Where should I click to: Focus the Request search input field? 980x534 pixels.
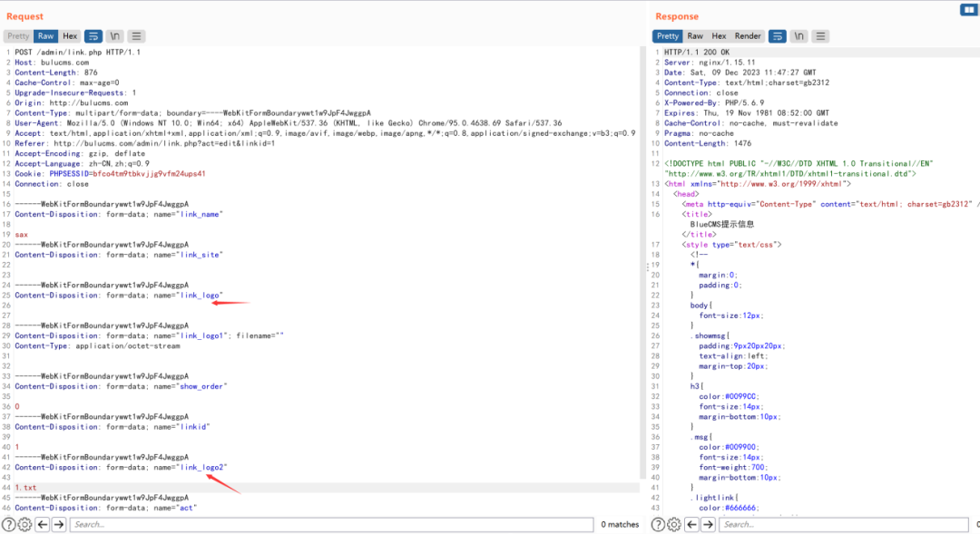pyautogui.click(x=332, y=525)
